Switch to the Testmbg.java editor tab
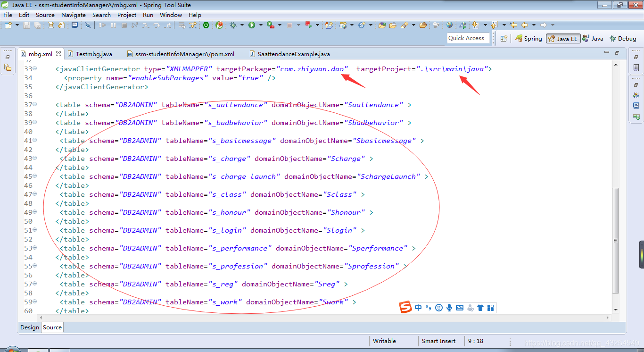644x352 pixels. tap(89, 54)
